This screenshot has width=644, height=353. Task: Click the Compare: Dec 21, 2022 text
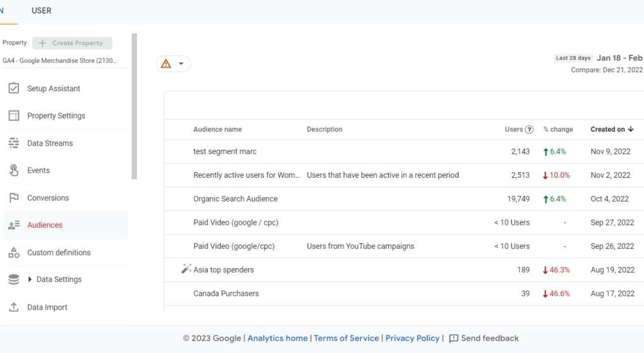(x=607, y=70)
